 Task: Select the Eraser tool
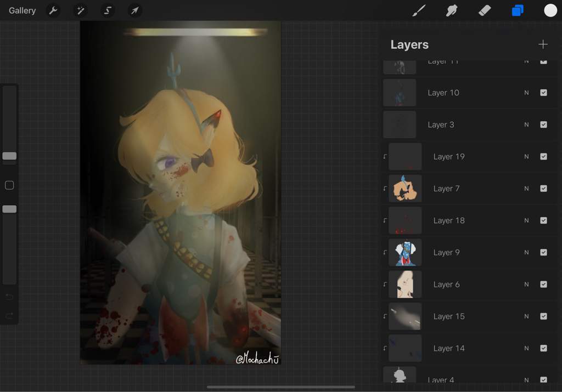(x=485, y=11)
